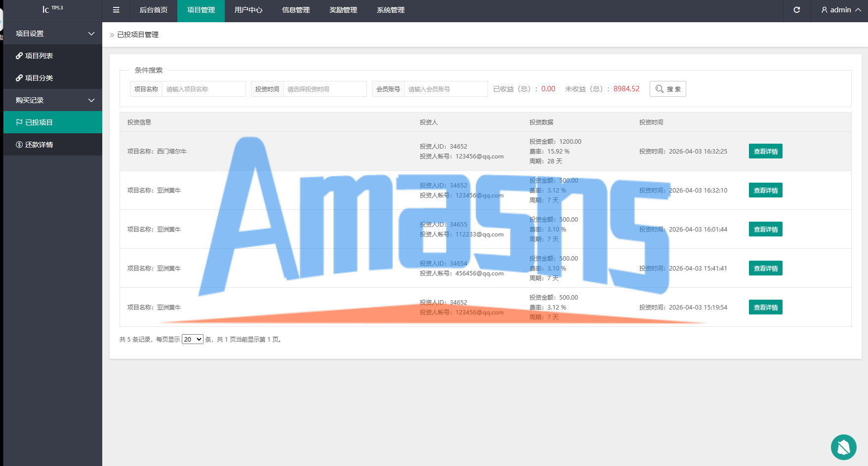The height and width of the screenshot is (466, 868).
Task: Click the link icon beside 项目分类
Action: pyautogui.click(x=19, y=78)
